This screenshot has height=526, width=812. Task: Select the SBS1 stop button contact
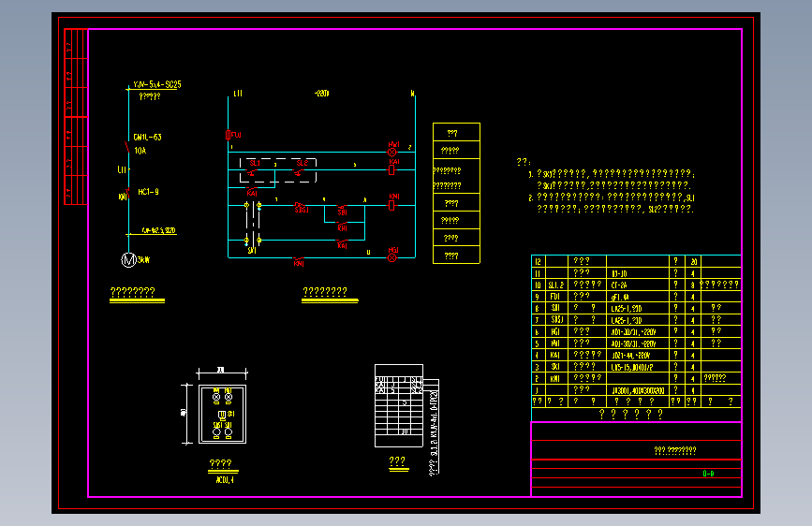pyautogui.click(x=300, y=205)
